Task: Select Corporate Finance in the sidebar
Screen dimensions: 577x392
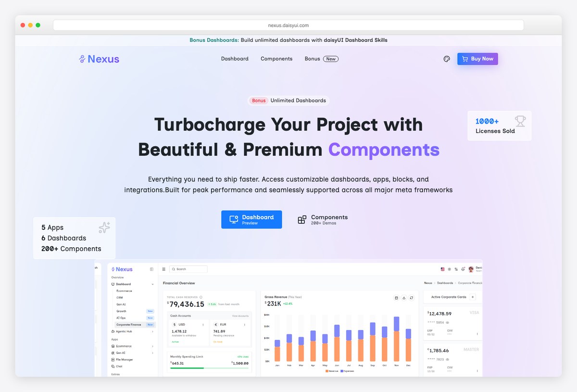Action: click(135, 325)
